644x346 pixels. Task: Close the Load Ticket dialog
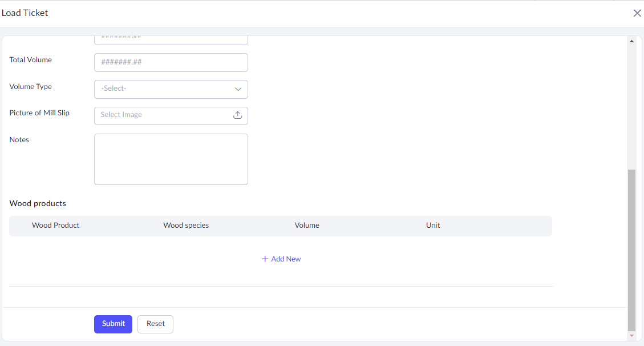pyautogui.click(x=637, y=13)
